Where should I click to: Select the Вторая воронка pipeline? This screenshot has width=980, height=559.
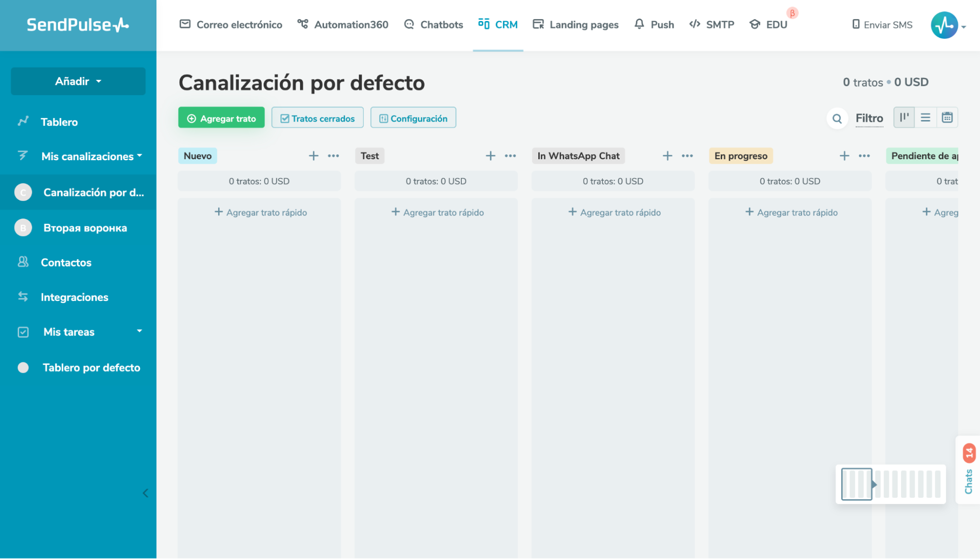pos(78,228)
